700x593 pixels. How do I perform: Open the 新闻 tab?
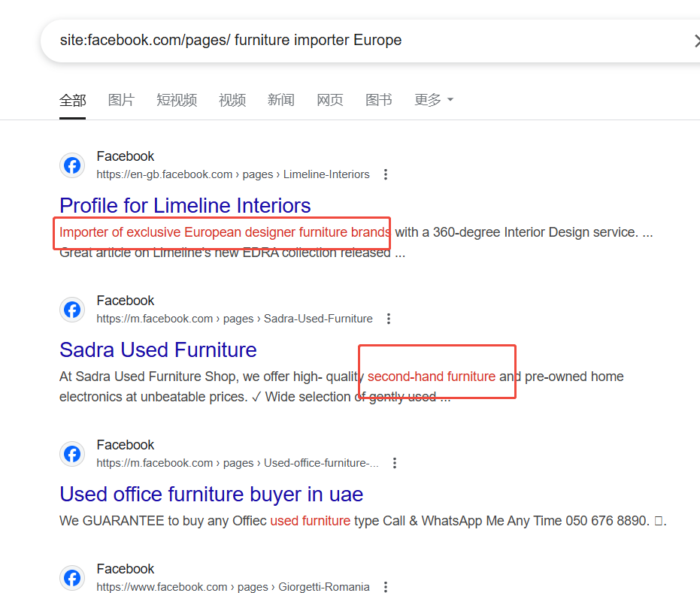pyautogui.click(x=280, y=100)
